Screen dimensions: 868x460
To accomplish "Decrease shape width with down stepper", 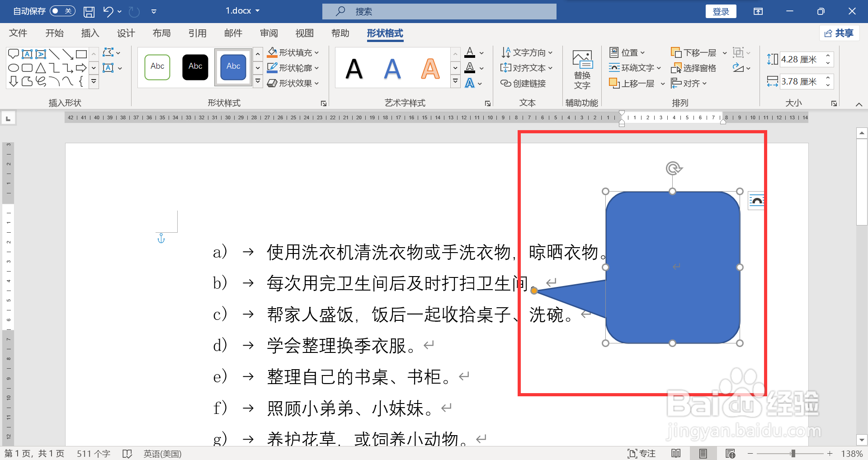I will (x=828, y=85).
